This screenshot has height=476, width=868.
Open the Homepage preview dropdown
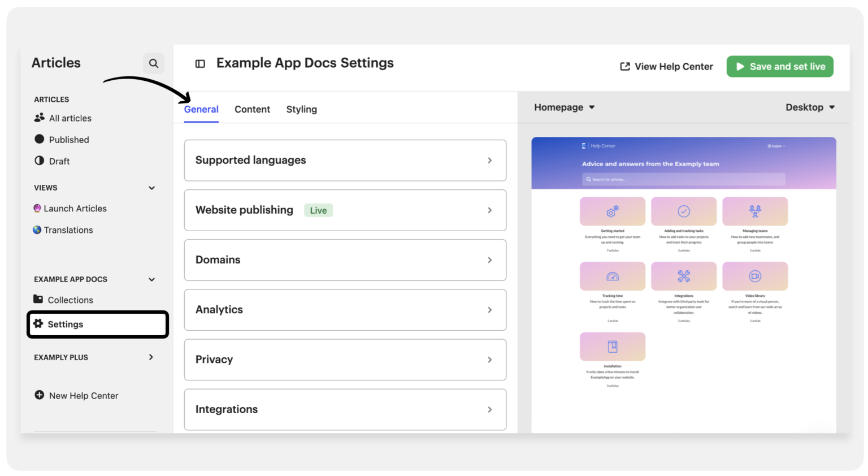coord(564,107)
